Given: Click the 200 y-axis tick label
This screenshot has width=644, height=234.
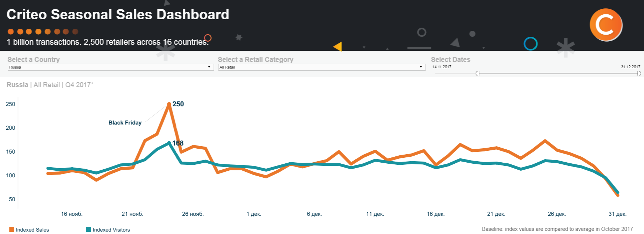Looking at the screenshot, I should click(x=10, y=128).
